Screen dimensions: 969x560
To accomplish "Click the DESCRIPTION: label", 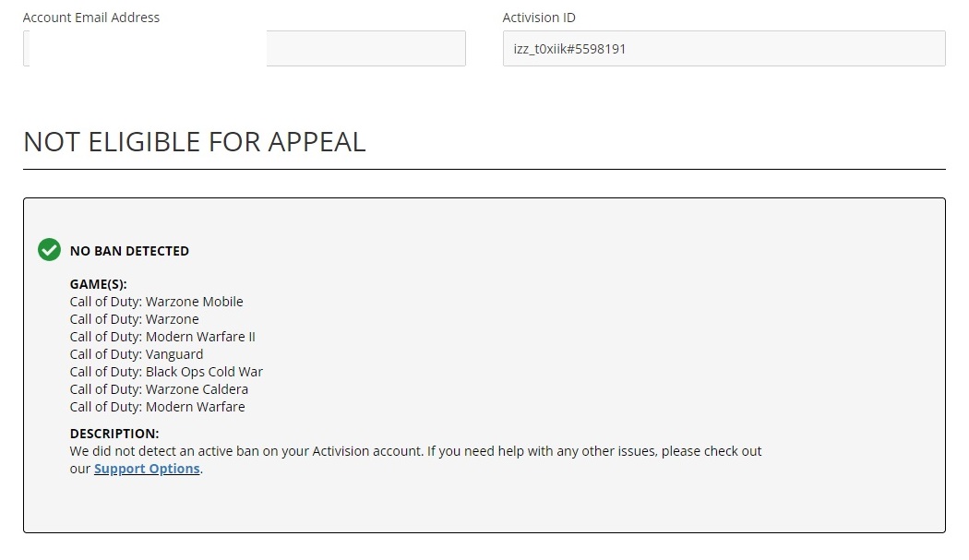I will click(x=114, y=434).
